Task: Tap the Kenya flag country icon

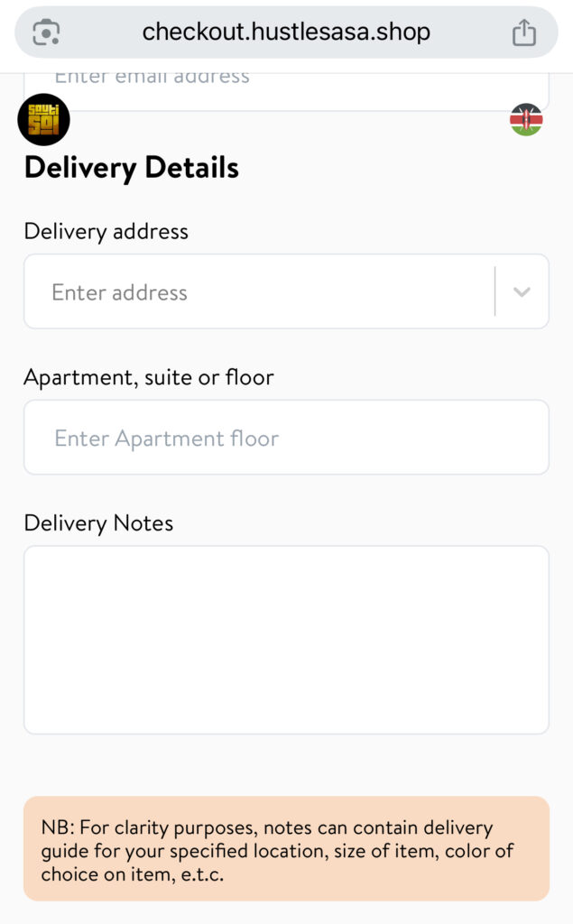Action: (526, 120)
